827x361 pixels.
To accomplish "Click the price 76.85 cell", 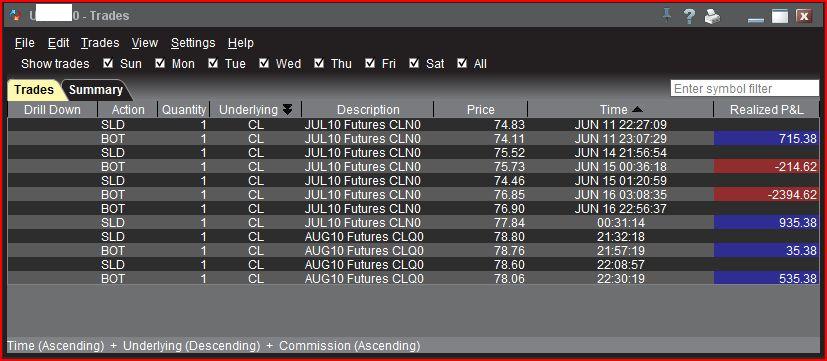I will coord(480,194).
